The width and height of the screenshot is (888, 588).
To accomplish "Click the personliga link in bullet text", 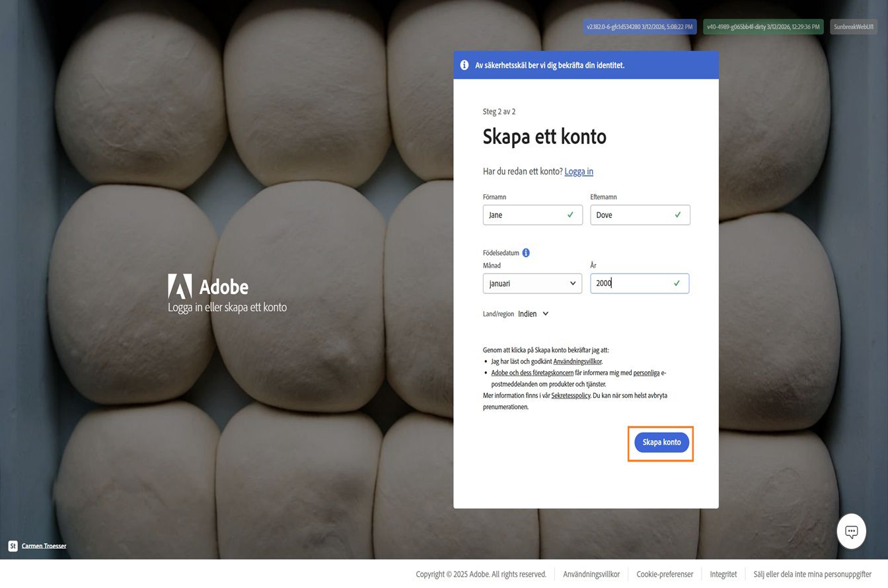I will pyautogui.click(x=646, y=373).
